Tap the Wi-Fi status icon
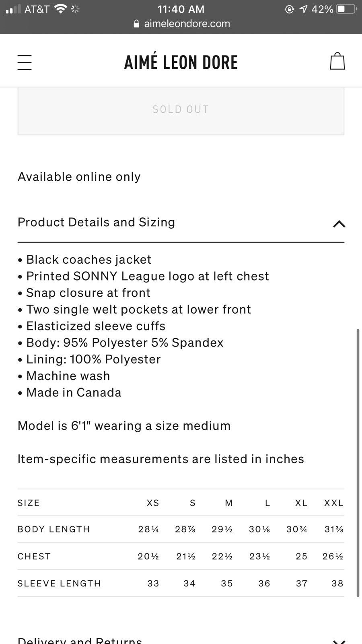Image resolution: width=362 pixels, height=644 pixels. coord(61,9)
